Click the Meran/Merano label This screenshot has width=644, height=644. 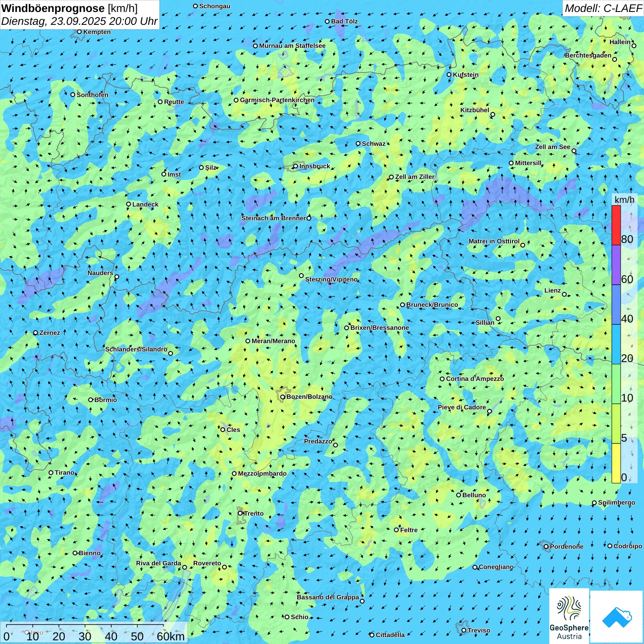click(273, 341)
